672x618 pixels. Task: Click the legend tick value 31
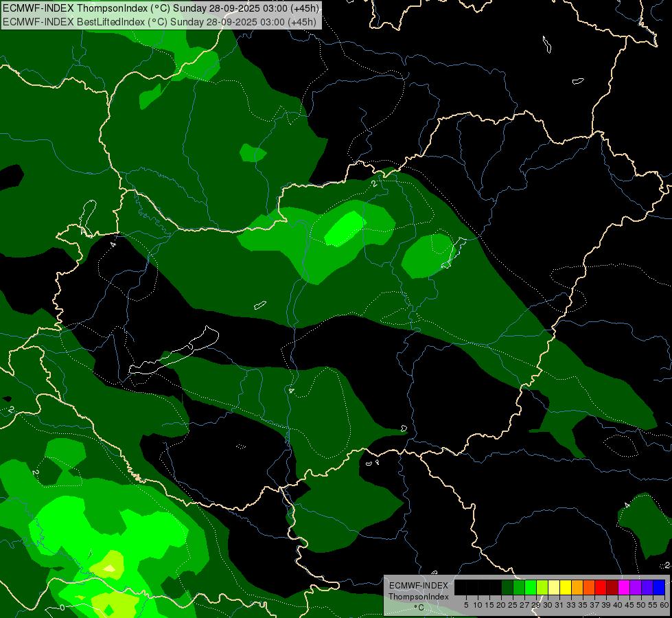[559, 605]
